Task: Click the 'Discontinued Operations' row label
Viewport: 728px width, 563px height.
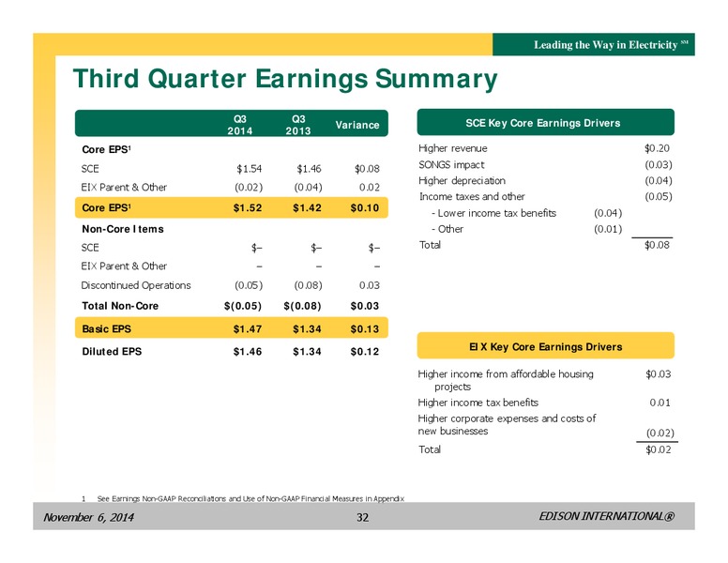Action: pos(136,285)
